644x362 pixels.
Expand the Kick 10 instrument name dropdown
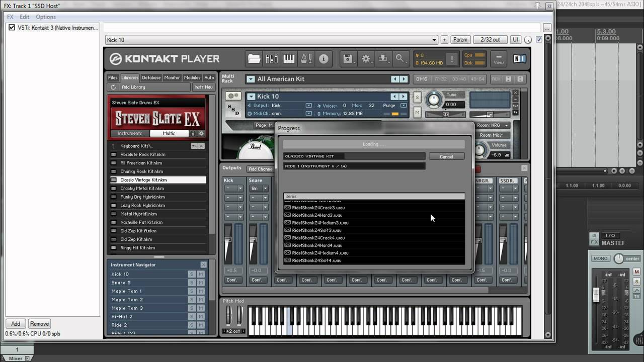click(x=251, y=97)
